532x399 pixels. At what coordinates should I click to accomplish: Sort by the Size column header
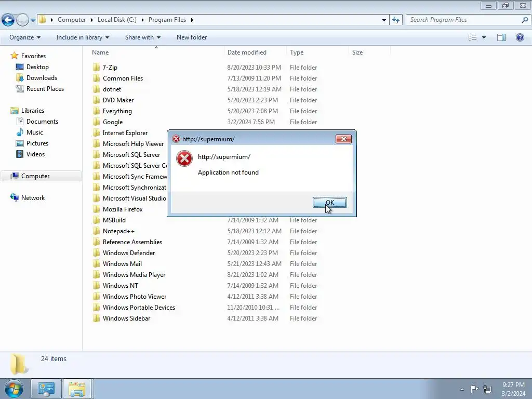pos(357,52)
